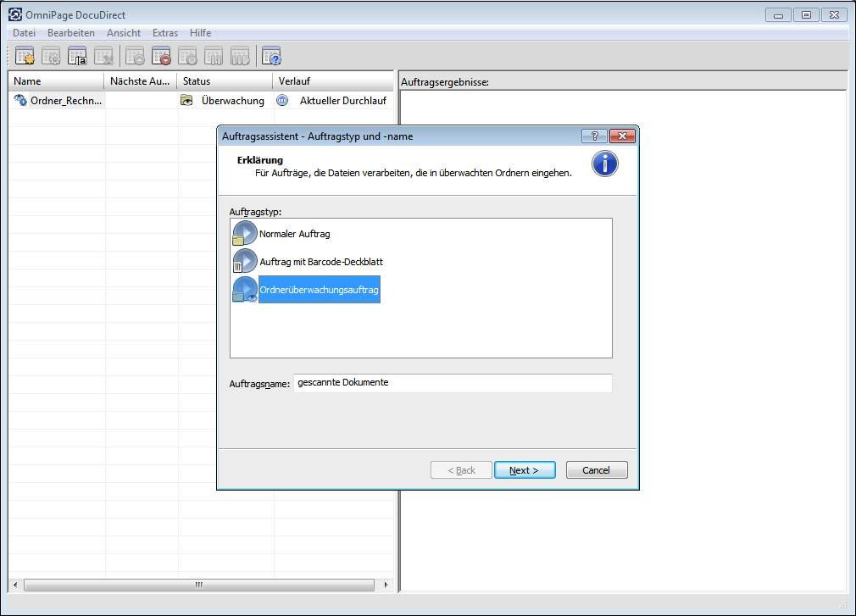The width and height of the screenshot is (856, 616).
Task: Select Ordnerüberwachungsauftrag list entry
Action: click(x=319, y=290)
